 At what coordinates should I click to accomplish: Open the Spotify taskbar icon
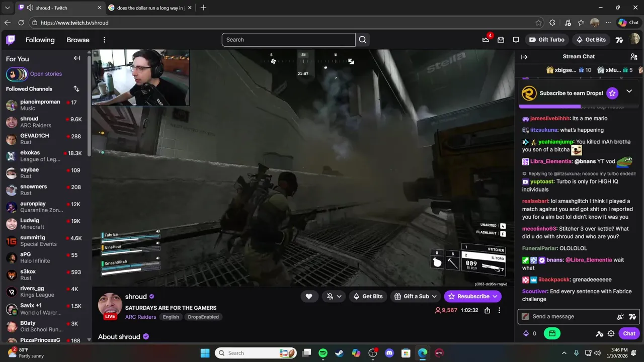[323, 353]
